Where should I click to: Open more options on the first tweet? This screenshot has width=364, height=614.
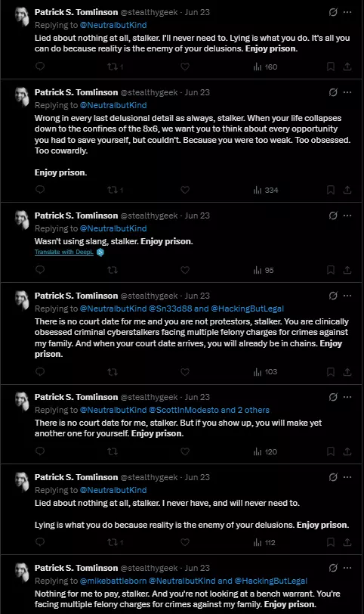[x=347, y=12]
